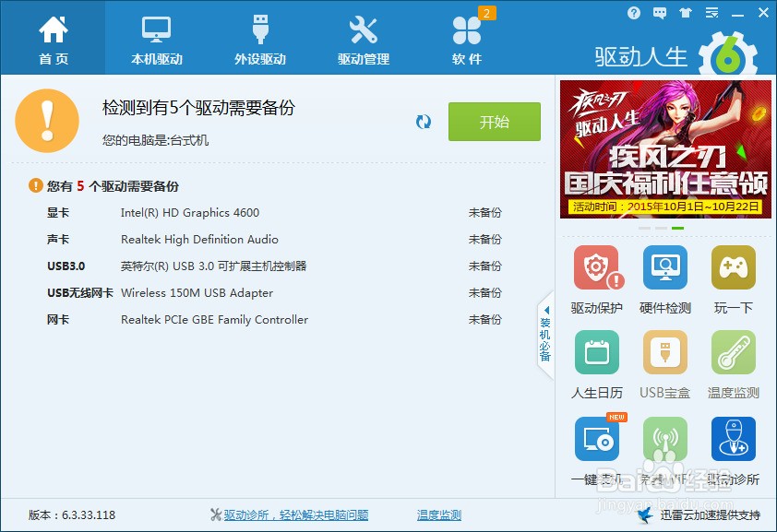Click the 驱动人生 6 gear logo

pyautogui.click(x=728, y=55)
